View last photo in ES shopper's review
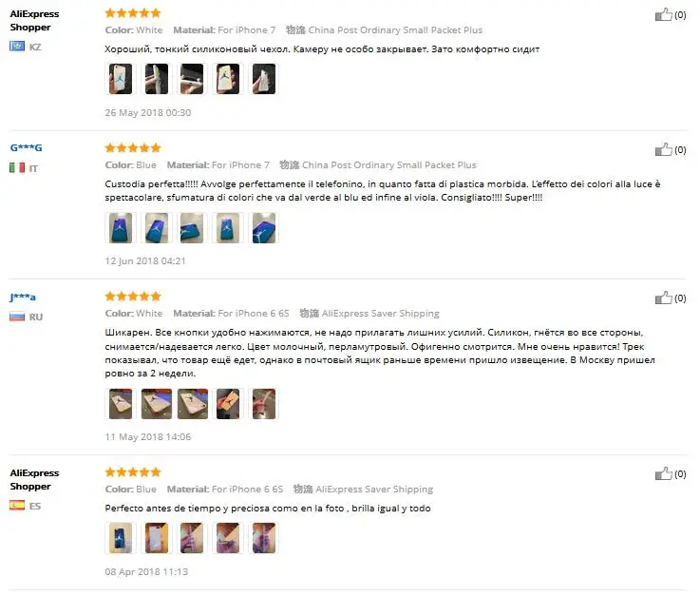 click(264, 538)
